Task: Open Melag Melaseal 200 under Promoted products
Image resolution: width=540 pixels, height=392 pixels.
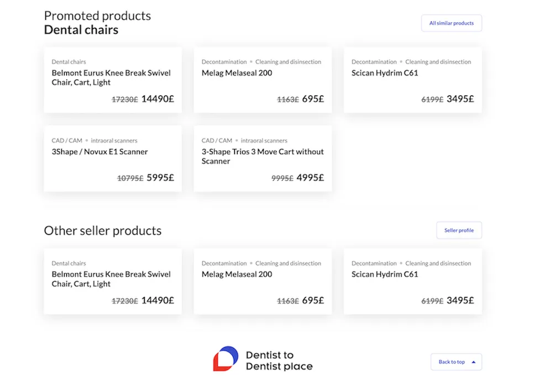Action: 263,80
